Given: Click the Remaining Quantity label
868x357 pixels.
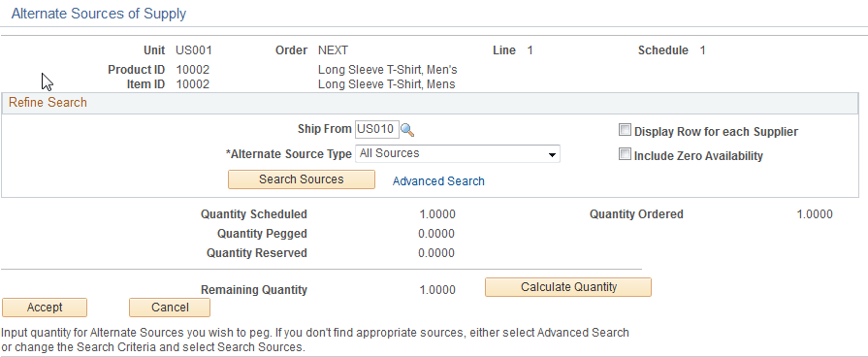Looking at the screenshot, I should 254,290.
